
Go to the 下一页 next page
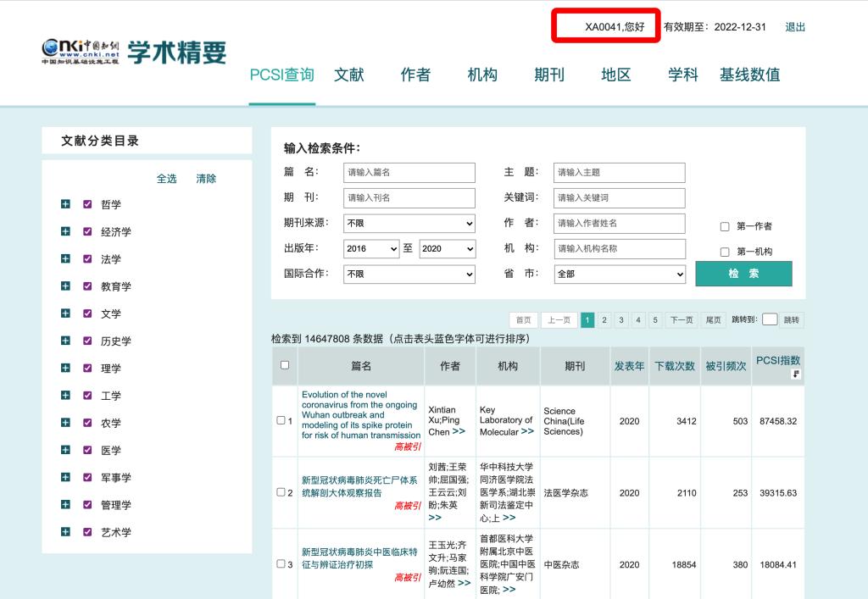point(682,319)
